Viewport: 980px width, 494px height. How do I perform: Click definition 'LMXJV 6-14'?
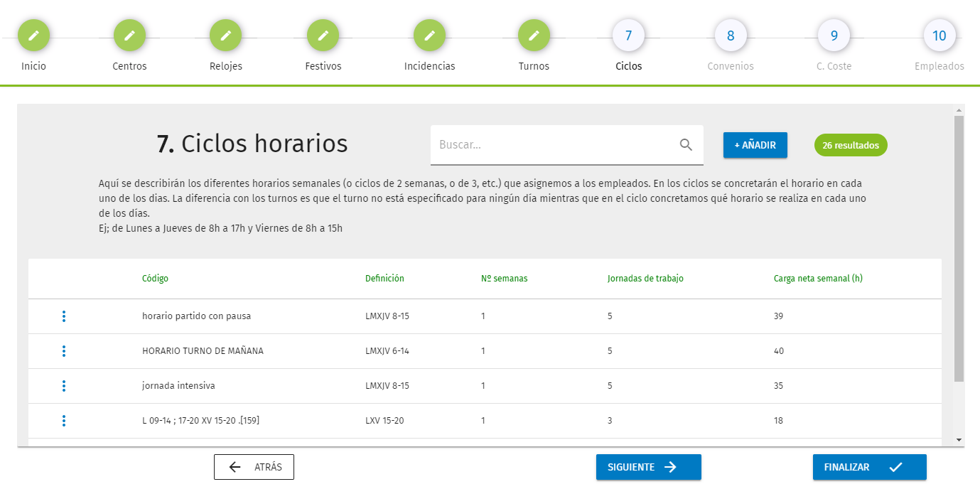[387, 351]
